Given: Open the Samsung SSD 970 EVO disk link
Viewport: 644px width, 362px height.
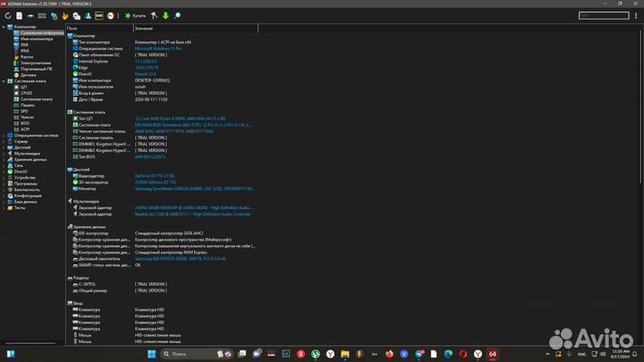Looking at the screenshot, I should [x=180, y=258].
